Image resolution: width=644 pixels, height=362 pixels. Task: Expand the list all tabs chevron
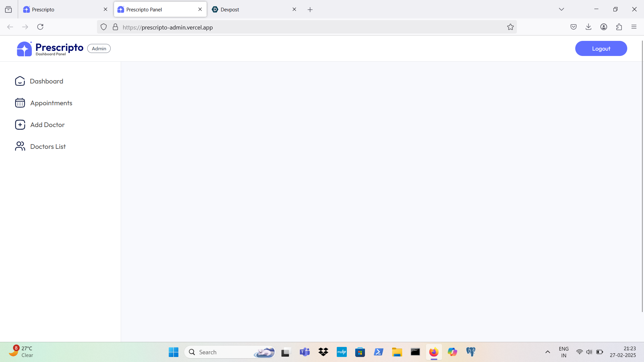[x=561, y=9]
